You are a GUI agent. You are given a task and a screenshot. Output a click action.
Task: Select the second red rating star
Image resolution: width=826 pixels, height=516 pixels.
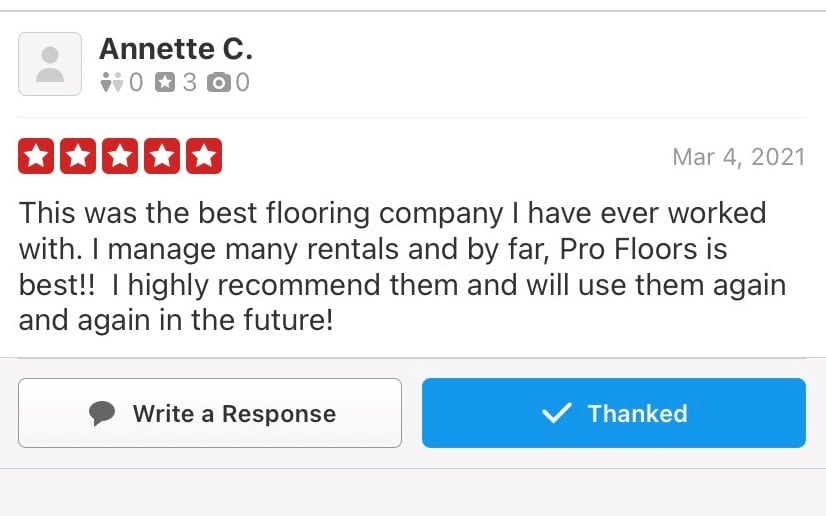point(78,157)
